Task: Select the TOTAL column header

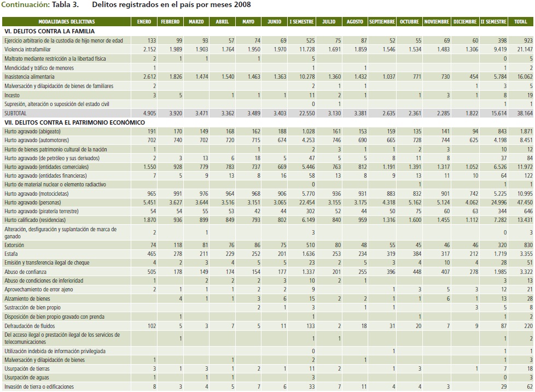Action: tap(521, 22)
